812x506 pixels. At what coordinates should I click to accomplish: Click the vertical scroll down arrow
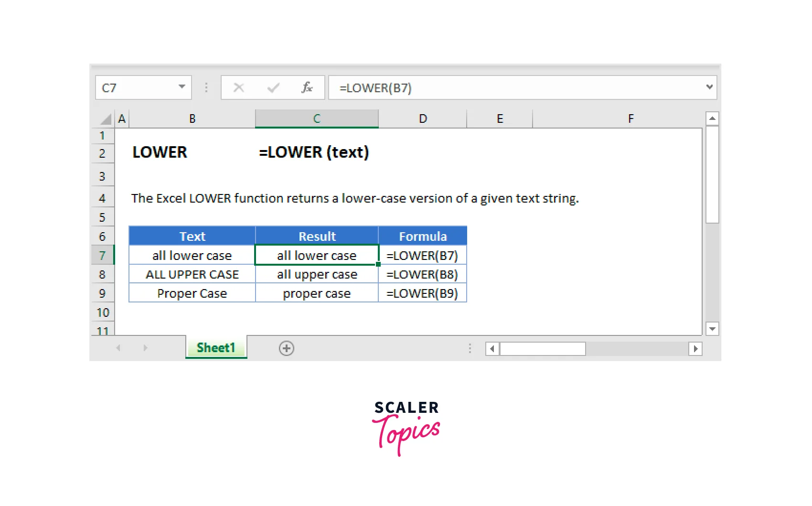(x=712, y=329)
